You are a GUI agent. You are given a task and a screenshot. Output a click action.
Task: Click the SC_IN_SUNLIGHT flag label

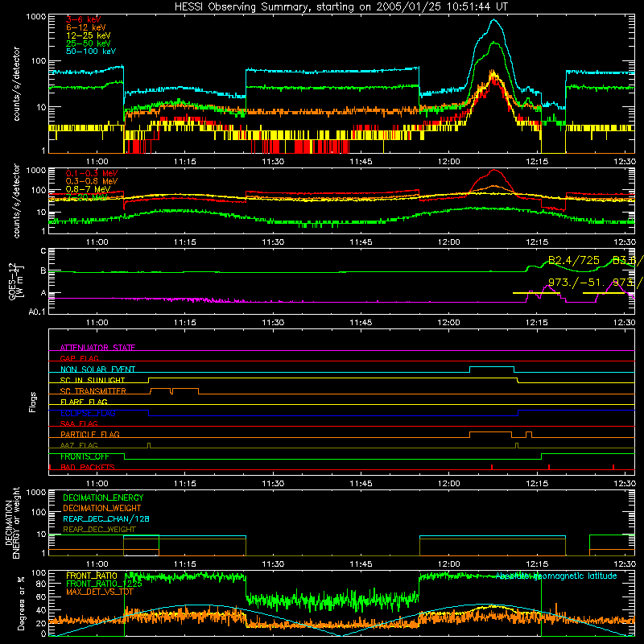[93, 380]
